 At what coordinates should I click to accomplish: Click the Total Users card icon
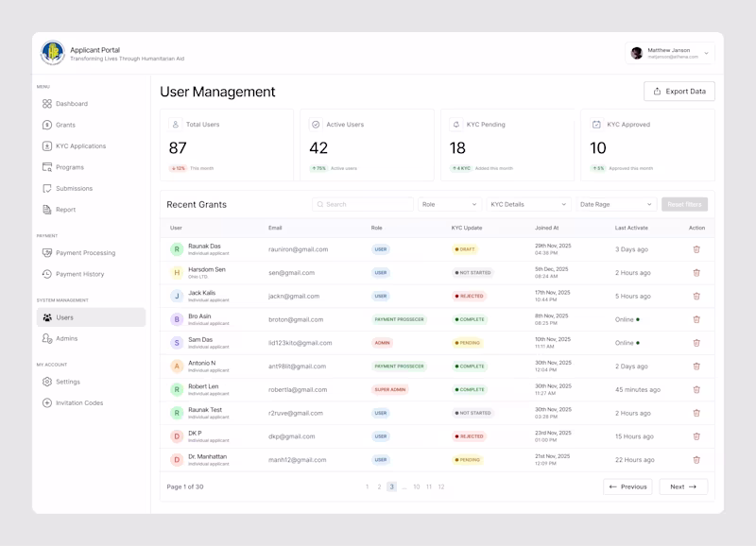176,125
